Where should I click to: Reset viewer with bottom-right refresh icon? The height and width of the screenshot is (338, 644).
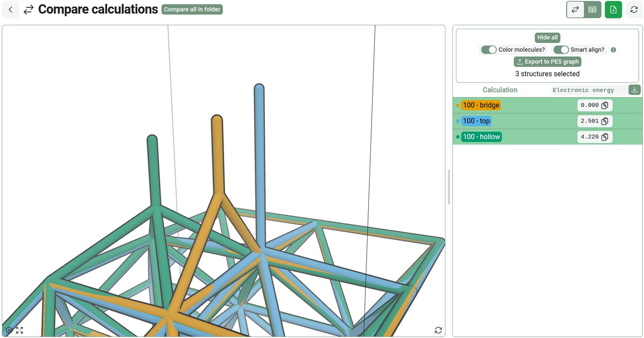438,330
